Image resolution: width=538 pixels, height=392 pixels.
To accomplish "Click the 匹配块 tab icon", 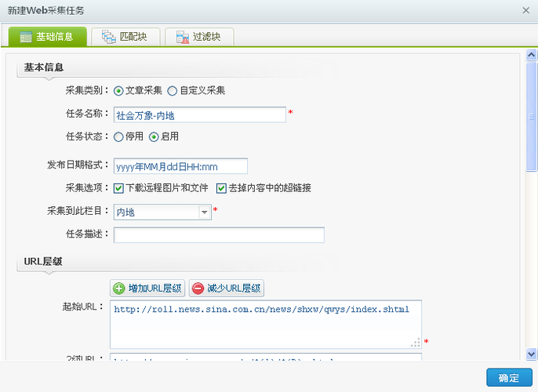I will 108,37.
